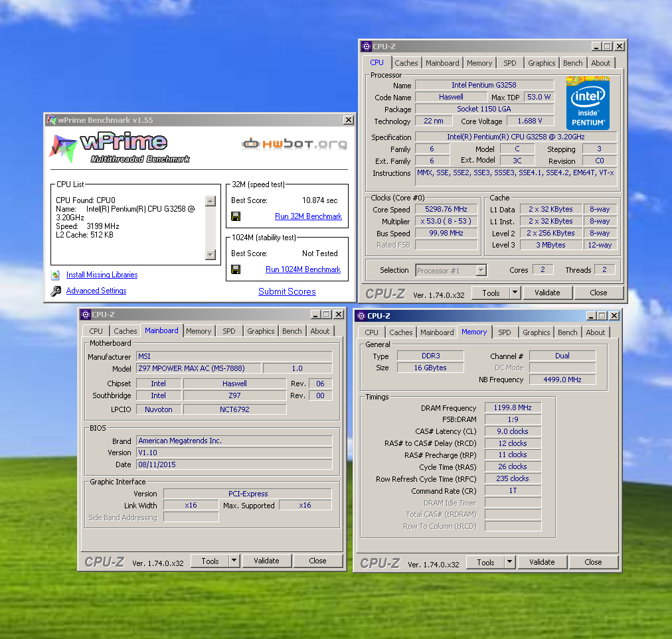Open Graphics tab in top CPU-Z window
672x639 pixels.
[541, 63]
